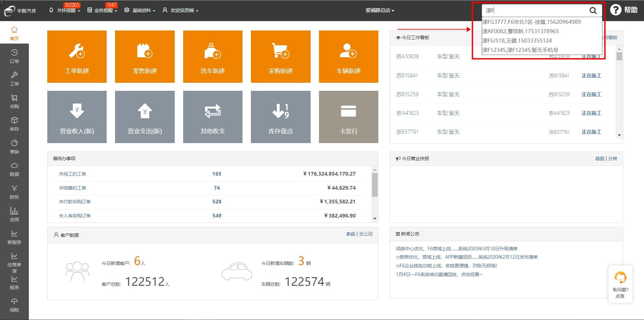Open the 未完工的工单 row
Viewport: 644px width, 320px height.
[x=209, y=174]
